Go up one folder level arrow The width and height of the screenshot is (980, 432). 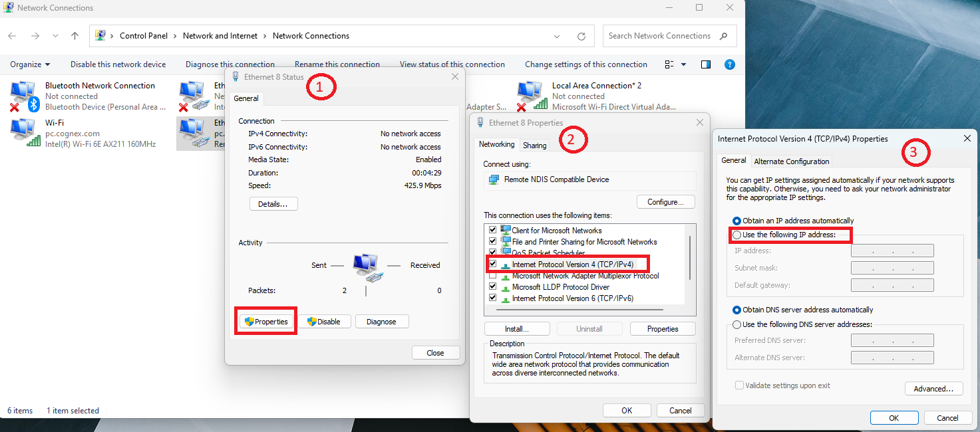pos(75,36)
